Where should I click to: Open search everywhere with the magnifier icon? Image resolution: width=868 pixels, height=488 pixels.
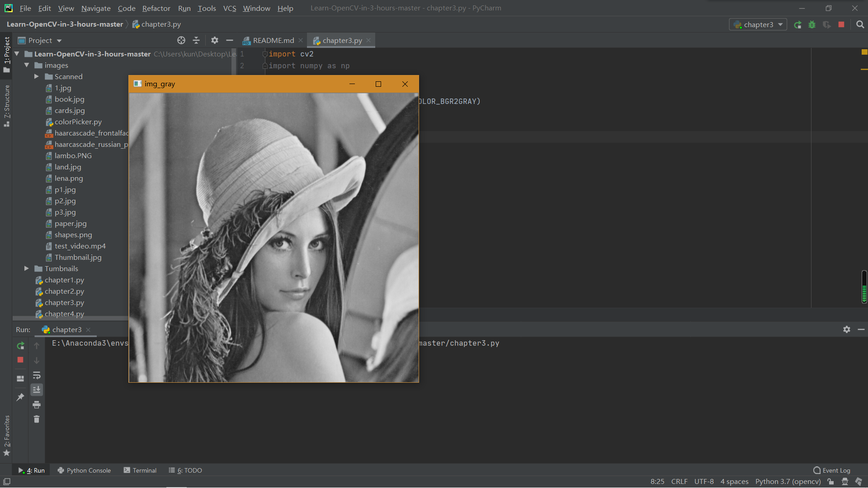[x=861, y=24]
